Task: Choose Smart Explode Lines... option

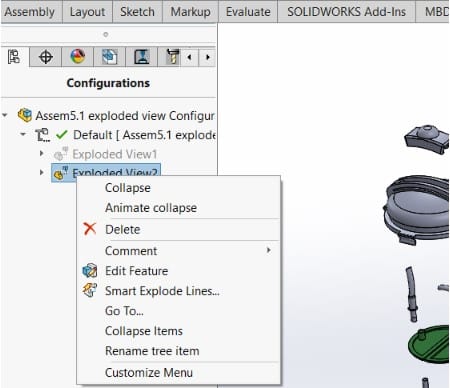Action: [179, 291]
